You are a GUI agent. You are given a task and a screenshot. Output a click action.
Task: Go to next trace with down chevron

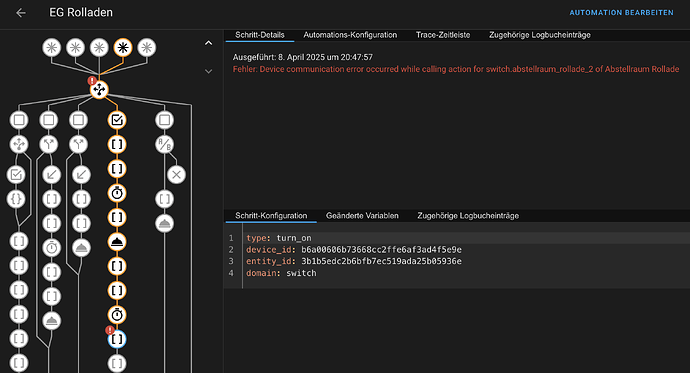pyautogui.click(x=209, y=71)
